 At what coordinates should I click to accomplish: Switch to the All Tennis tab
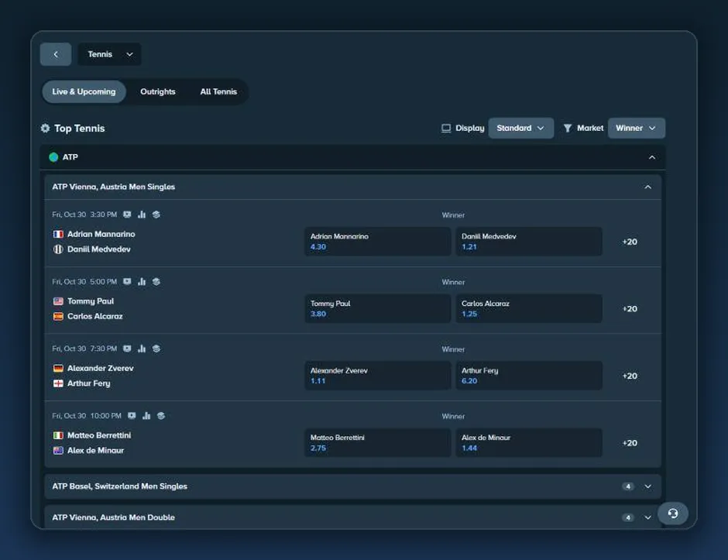tap(218, 92)
